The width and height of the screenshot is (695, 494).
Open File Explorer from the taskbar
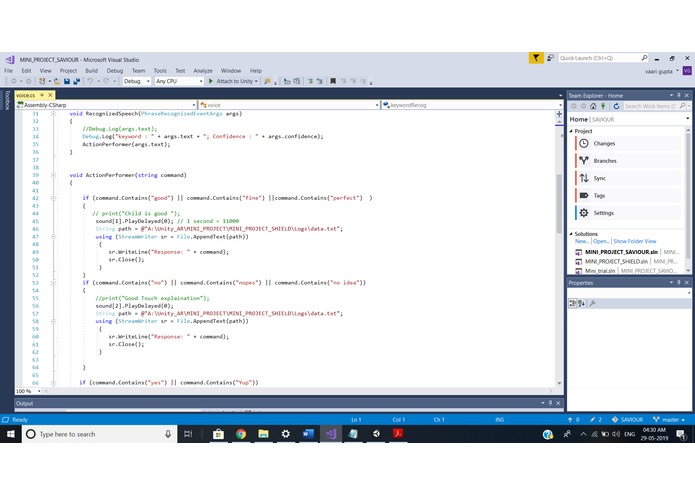(x=263, y=434)
